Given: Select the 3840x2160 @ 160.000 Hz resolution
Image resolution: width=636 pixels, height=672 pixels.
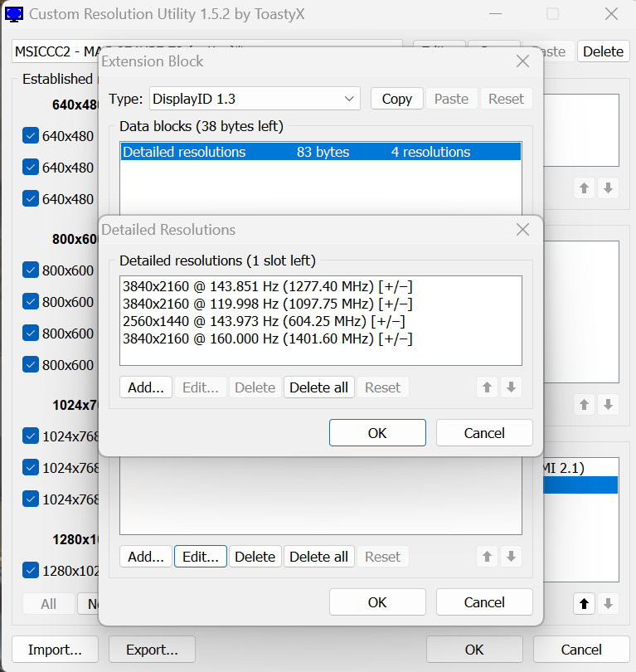Looking at the screenshot, I should pyautogui.click(x=267, y=338).
